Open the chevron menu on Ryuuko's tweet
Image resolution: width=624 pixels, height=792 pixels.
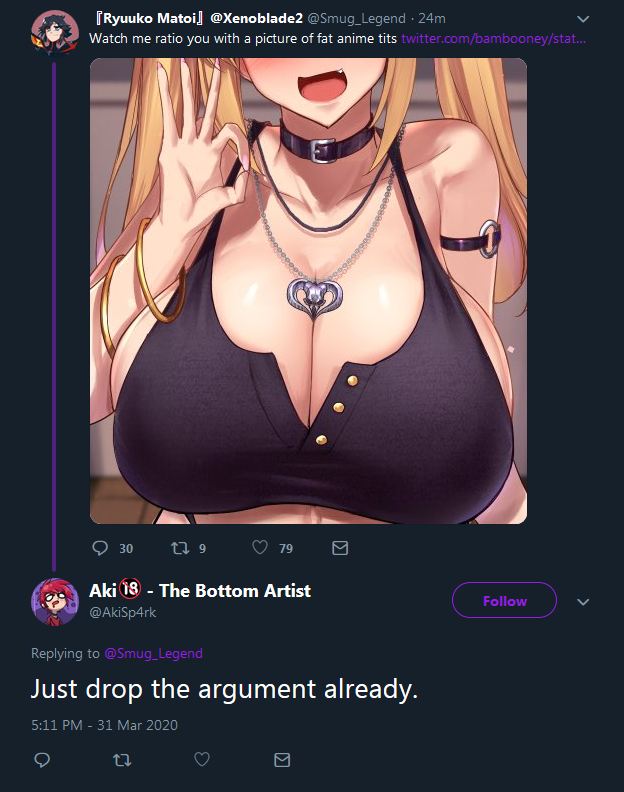point(583,19)
